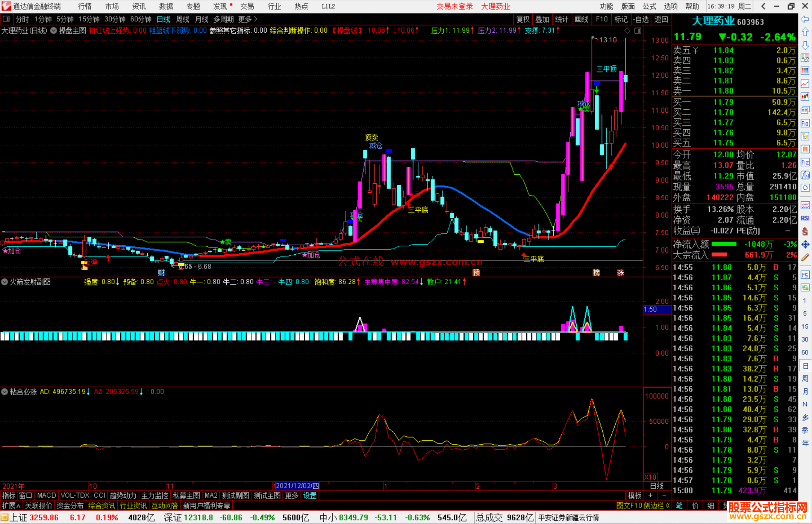Click the 统计 button
This screenshot has height=524, width=812.
562,19
